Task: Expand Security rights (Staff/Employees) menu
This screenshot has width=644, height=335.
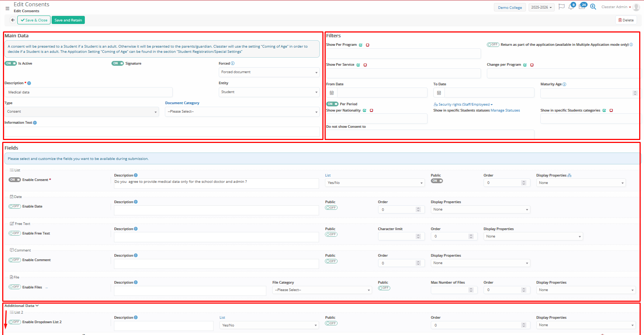Action: pos(464,105)
